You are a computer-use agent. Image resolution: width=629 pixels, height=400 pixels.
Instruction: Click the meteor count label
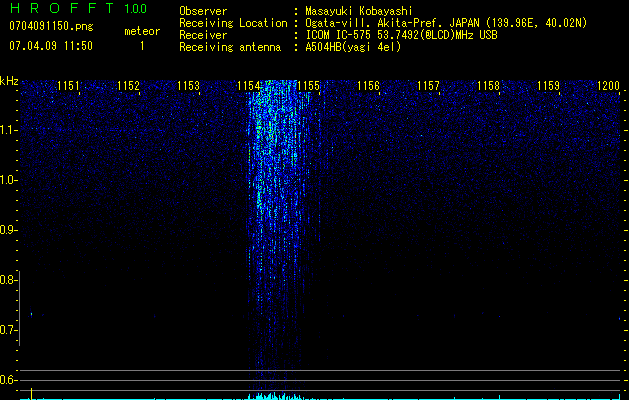pyautogui.click(x=142, y=31)
